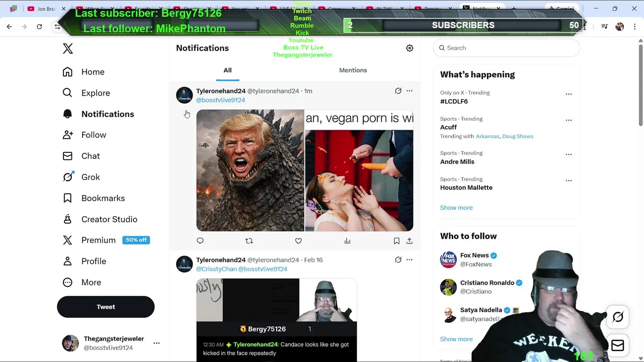Open Profile in sidebar
This screenshot has width=644, height=362.
coord(84,261)
